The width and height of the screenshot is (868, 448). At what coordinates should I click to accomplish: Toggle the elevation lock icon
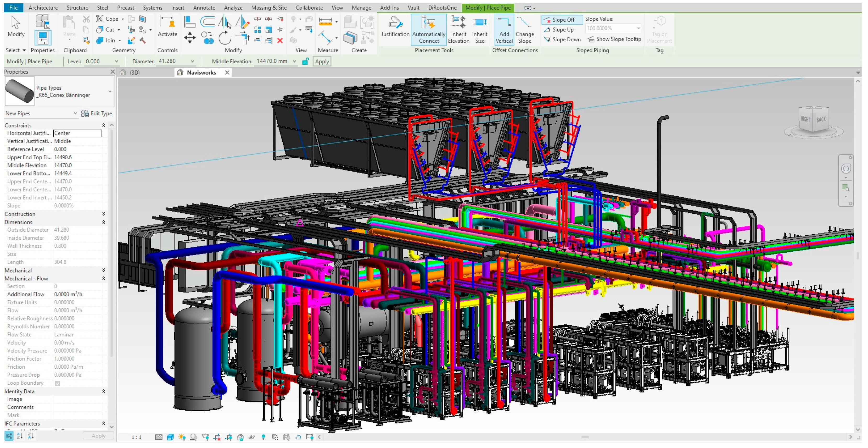coord(305,61)
